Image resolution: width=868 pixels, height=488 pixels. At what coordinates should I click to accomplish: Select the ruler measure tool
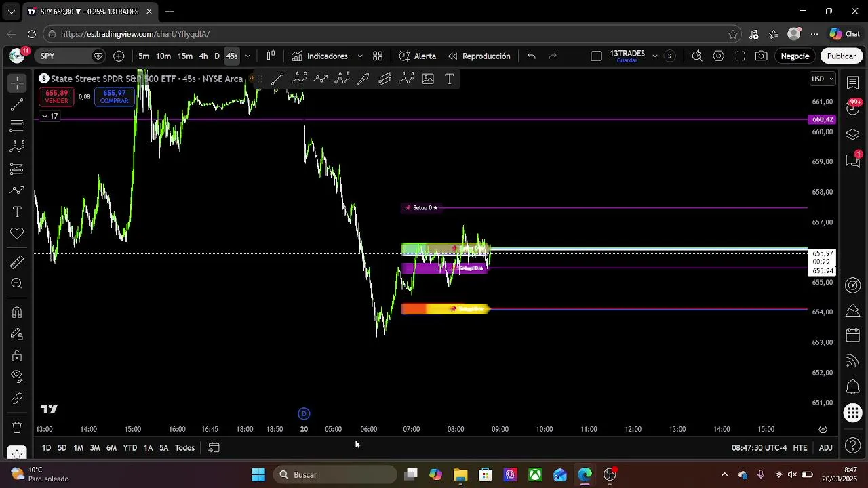[x=17, y=262]
